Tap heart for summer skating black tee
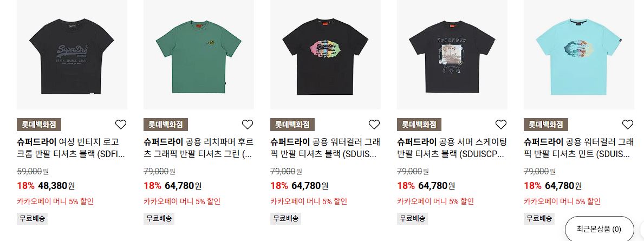This screenshot has width=644, height=241. click(500, 125)
